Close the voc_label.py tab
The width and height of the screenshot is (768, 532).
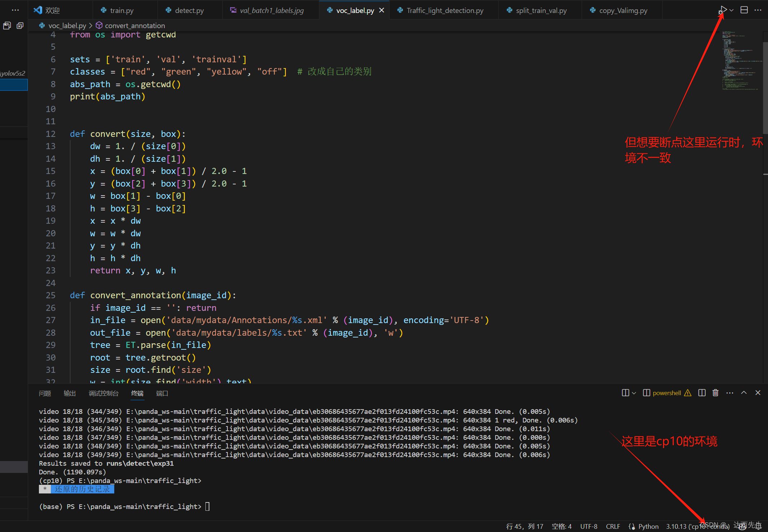click(x=382, y=10)
